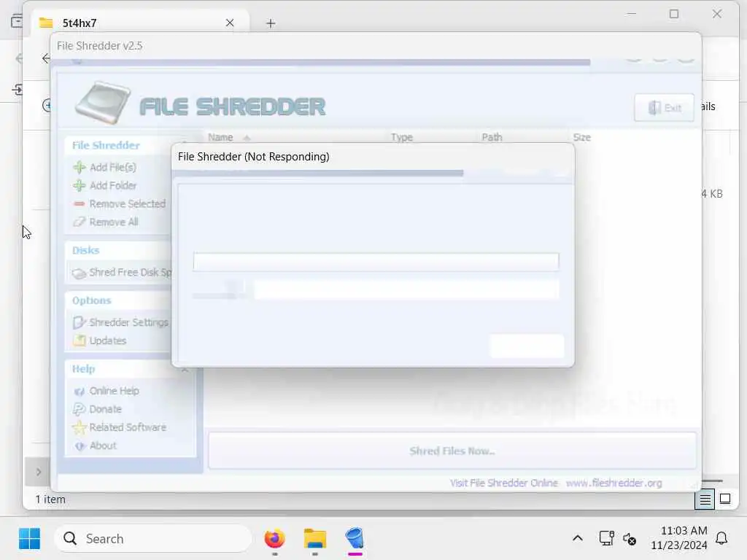This screenshot has height=560, width=747.
Task: Click the Not Responding dialog progress bar
Action: click(318, 174)
